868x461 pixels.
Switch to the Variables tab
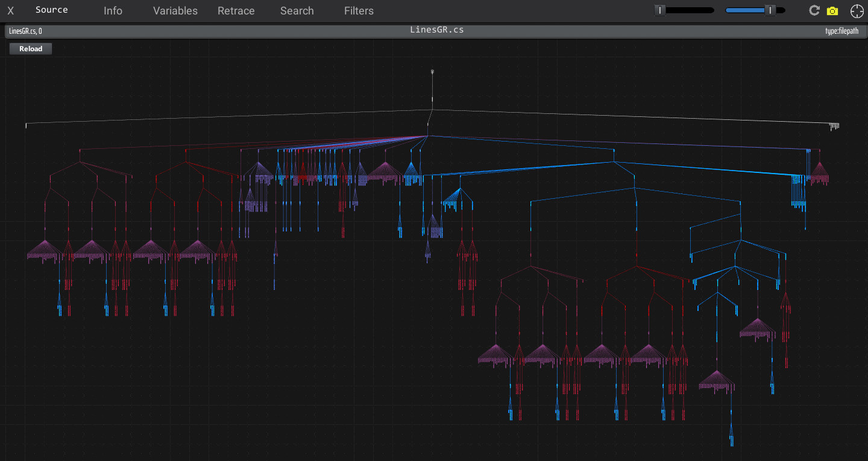(x=175, y=10)
